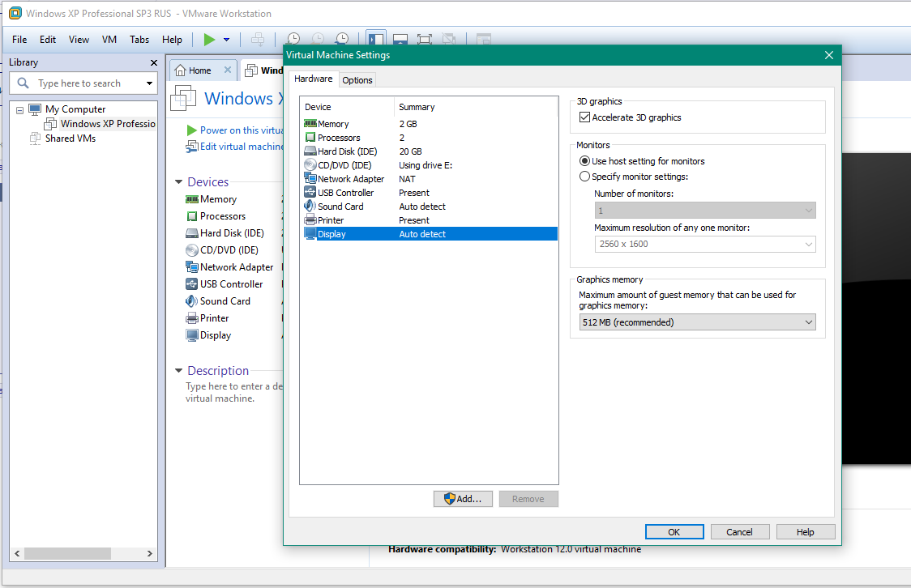Open the graphics memory 512 MB dropdown
Image resolution: width=911 pixels, height=588 pixels.
tap(697, 322)
